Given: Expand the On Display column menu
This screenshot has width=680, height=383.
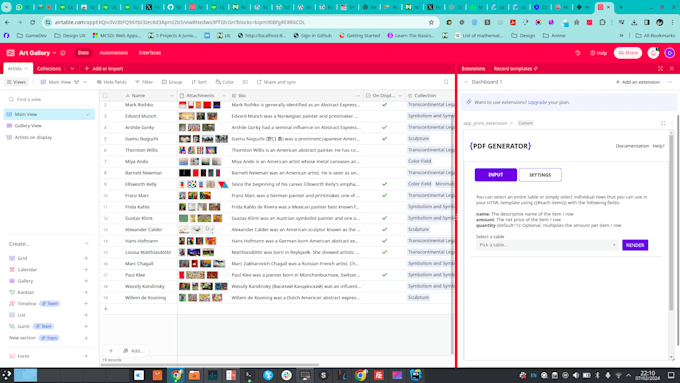Looking at the screenshot, I should tap(400, 95).
